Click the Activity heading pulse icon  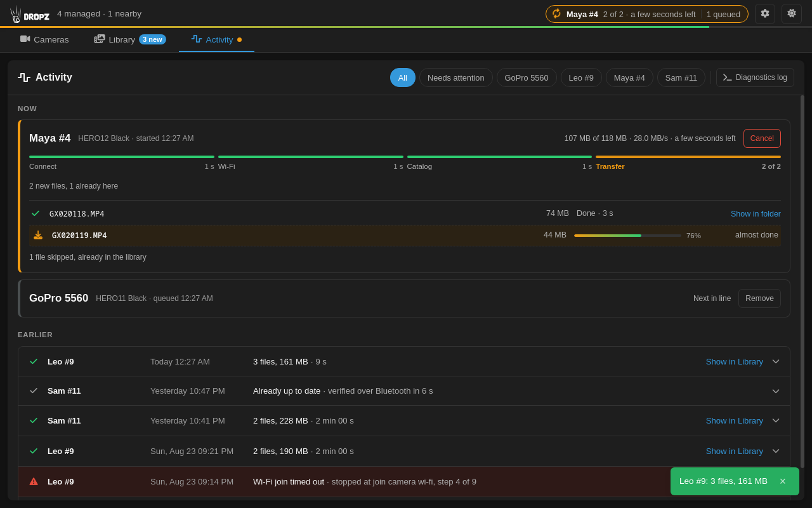(24, 77)
